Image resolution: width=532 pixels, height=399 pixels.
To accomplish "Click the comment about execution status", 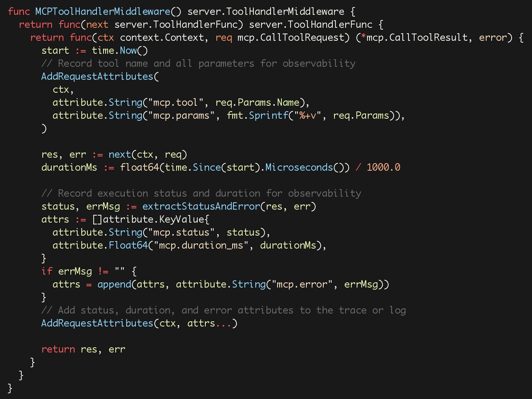I will tap(201, 193).
